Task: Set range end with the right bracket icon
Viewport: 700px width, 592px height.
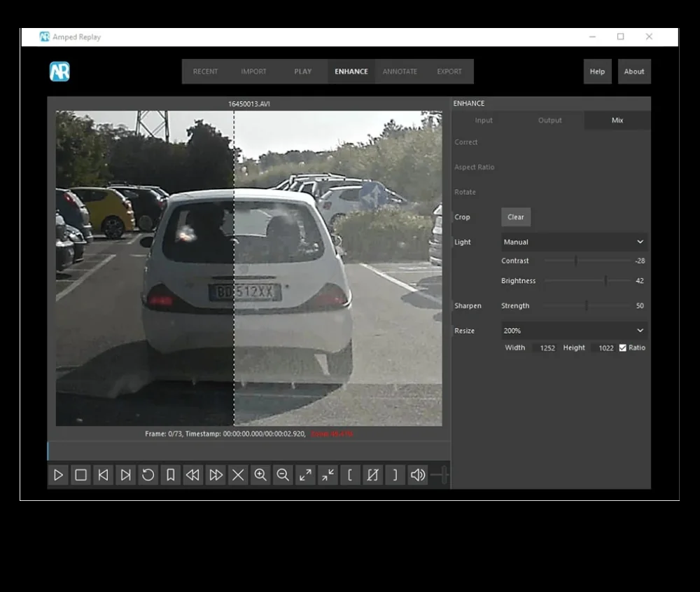Action: tap(395, 475)
